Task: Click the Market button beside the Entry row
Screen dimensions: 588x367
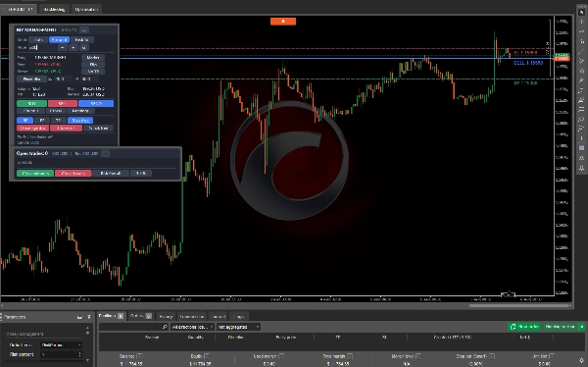Action: [93, 58]
